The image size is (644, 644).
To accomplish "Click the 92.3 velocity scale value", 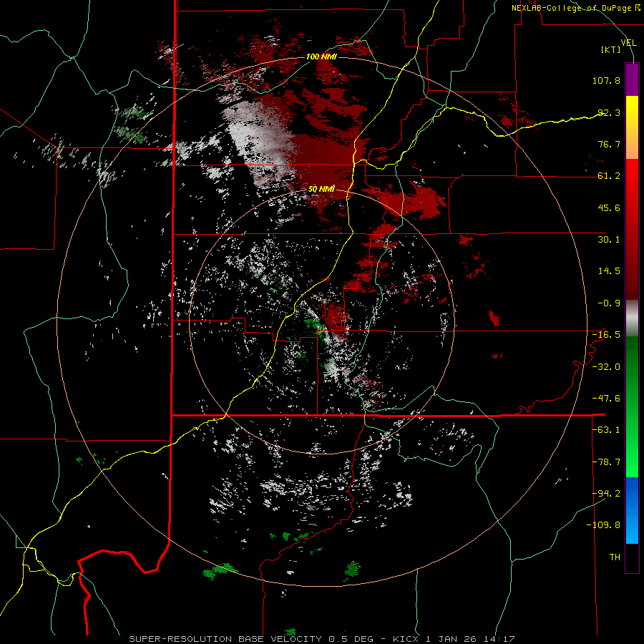I will click(x=609, y=112).
